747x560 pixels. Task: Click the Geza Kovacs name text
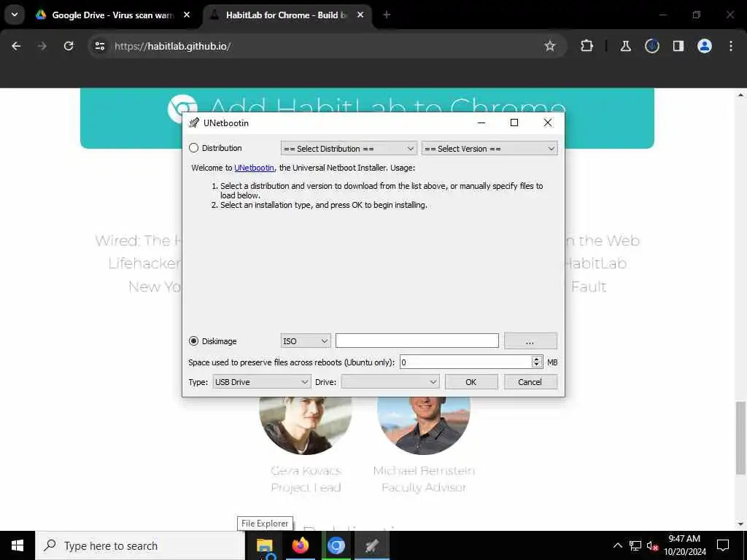click(x=306, y=470)
